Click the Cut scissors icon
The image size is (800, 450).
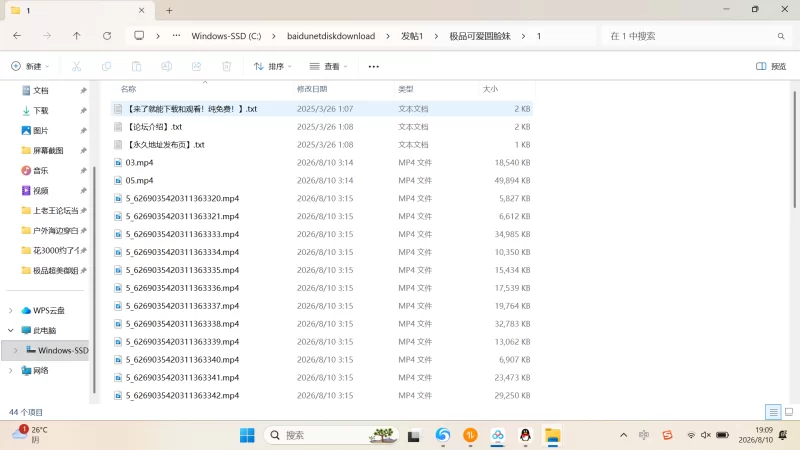pyautogui.click(x=77, y=66)
